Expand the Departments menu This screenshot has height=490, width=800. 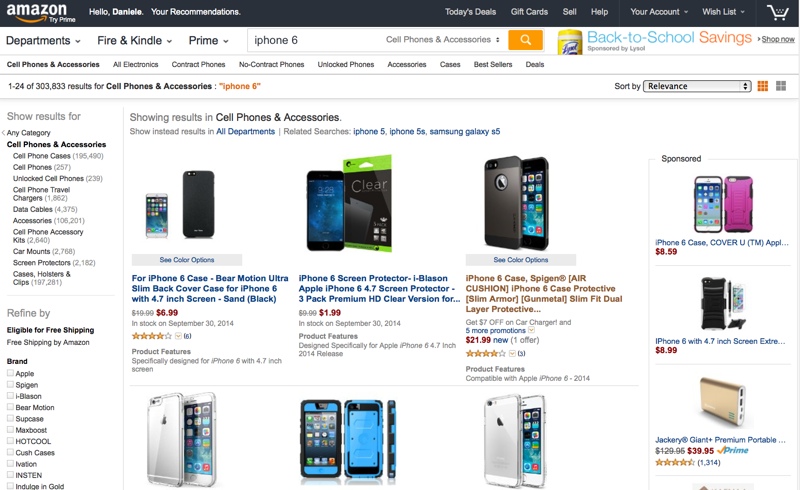[x=44, y=41]
